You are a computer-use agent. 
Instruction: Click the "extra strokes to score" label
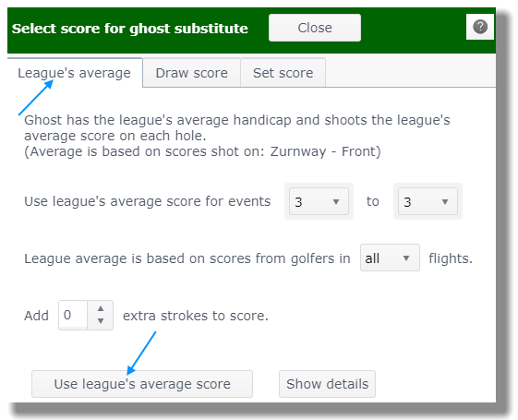coord(196,316)
